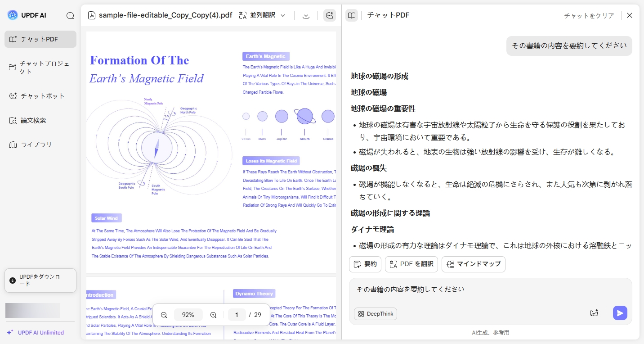The image size is (644, 344).
Task: Click the PDF を翻訳 button
Action: [411, 264]
